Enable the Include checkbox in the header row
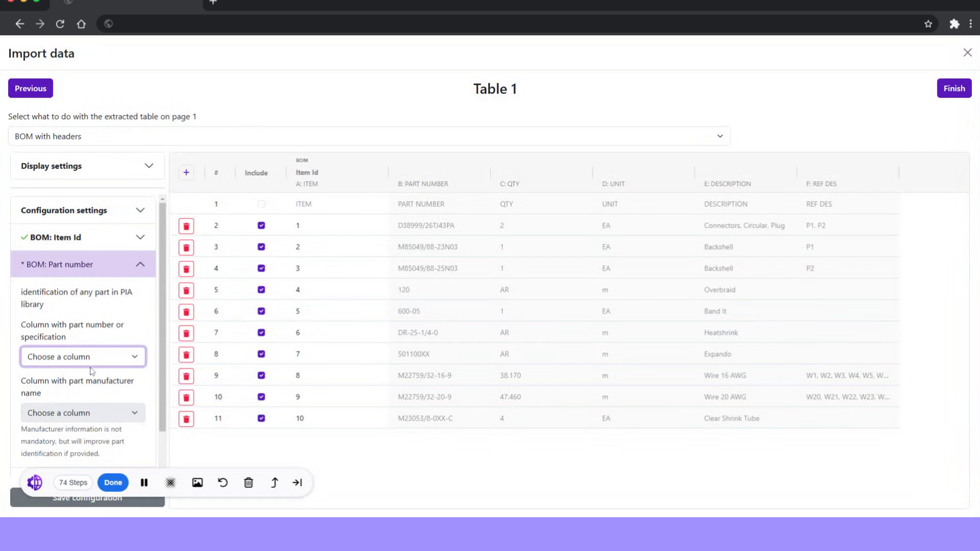The image size is (980, 551). click(261, 204)
